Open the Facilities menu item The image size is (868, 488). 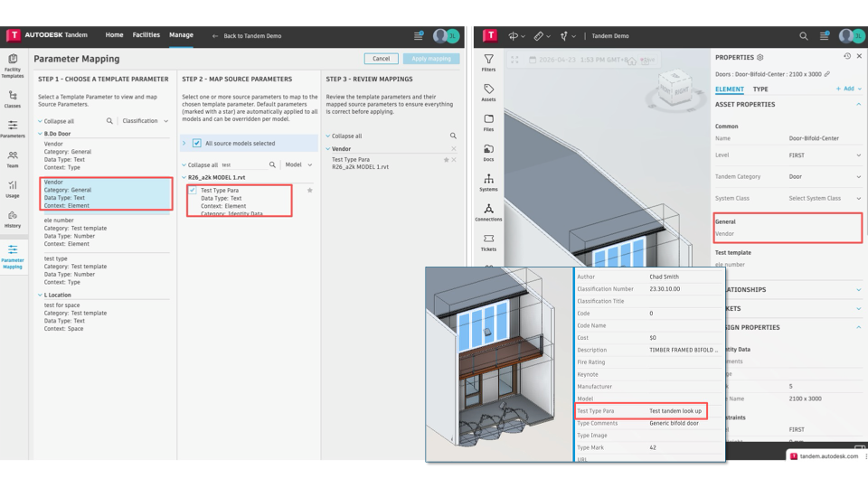pos(146,35)
